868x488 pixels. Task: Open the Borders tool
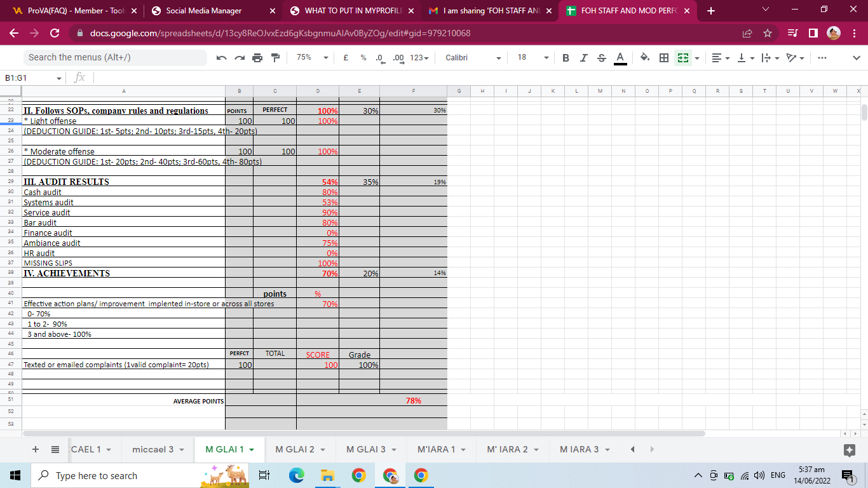pyautogui.click(x=663, y=57)
